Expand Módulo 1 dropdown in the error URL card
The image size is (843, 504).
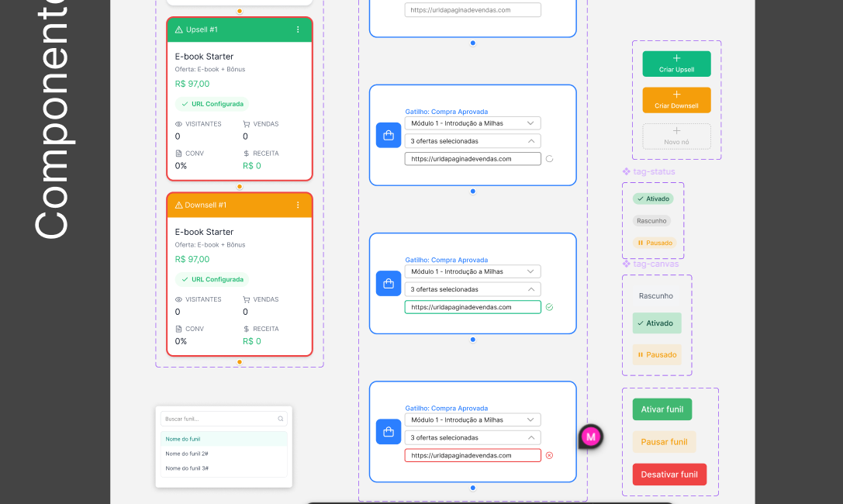530,419
